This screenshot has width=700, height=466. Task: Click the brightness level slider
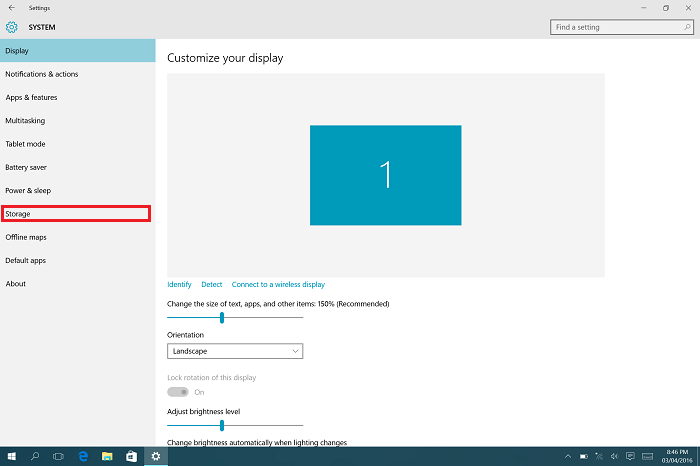(235, 425)
